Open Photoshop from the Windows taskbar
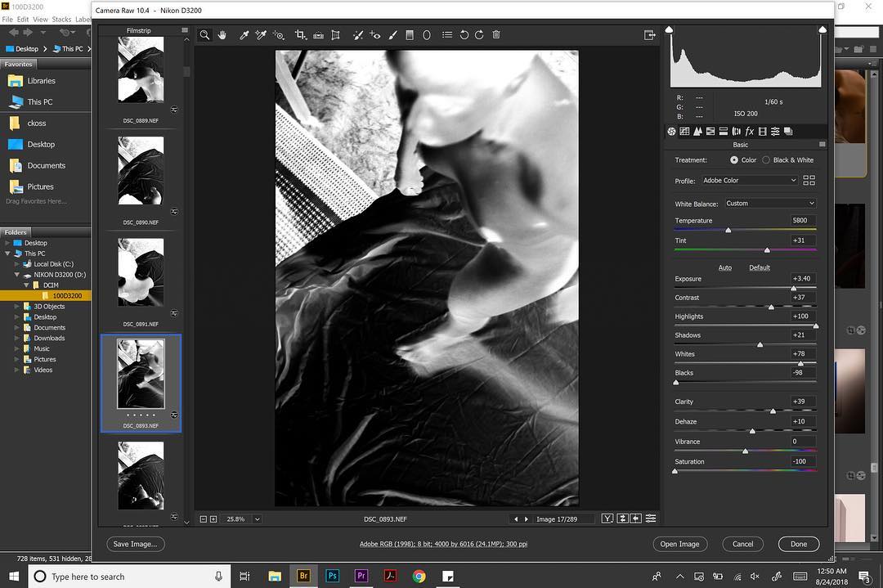This screenshot has height=588, width=883. [x=332, y=576]
